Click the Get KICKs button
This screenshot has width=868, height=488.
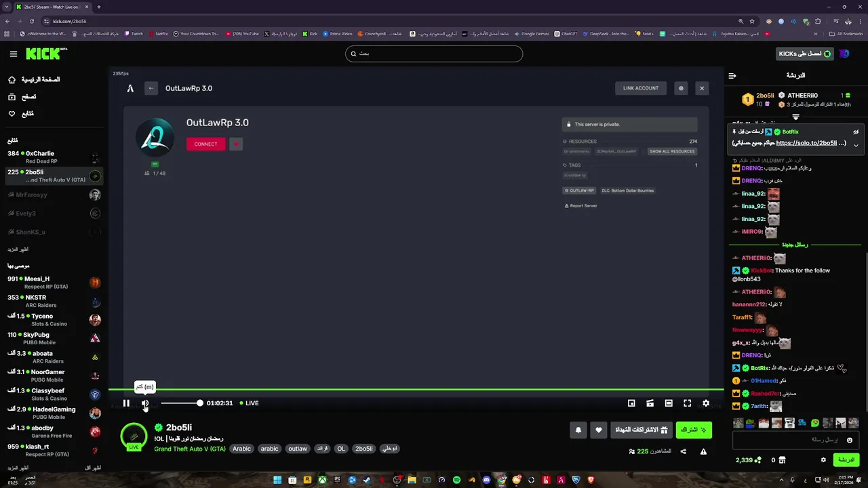[x=805, y=54]
